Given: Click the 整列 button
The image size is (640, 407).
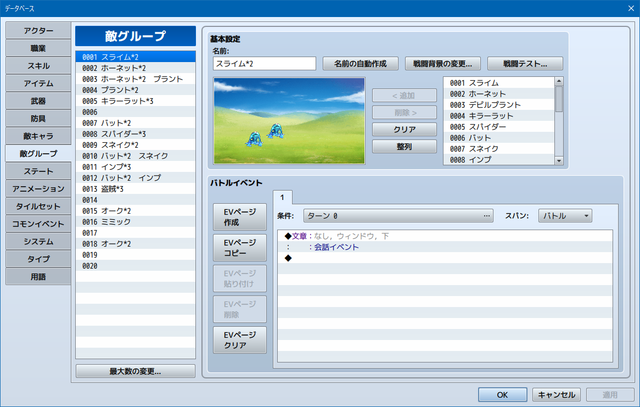Looking at the screenshot, I should tap(404, 147).
